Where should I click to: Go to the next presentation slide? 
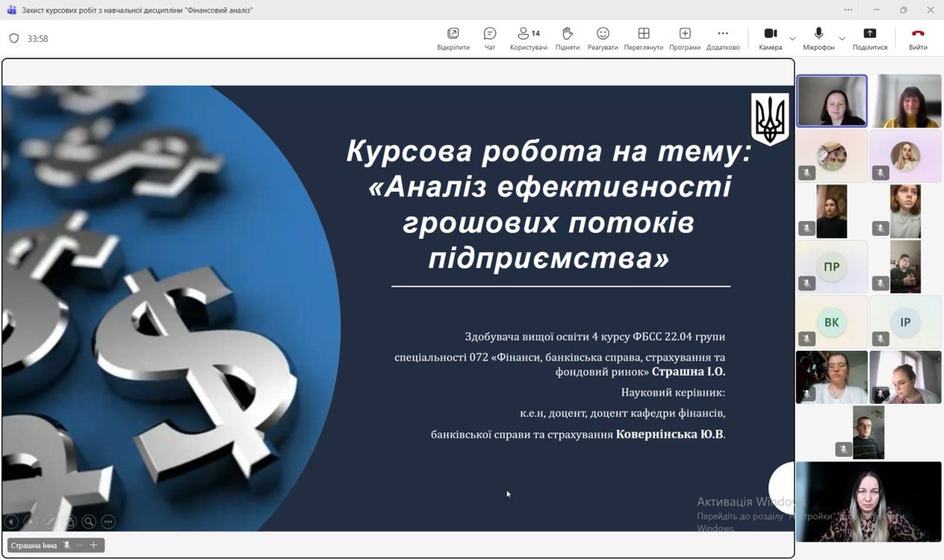[29, 522]
